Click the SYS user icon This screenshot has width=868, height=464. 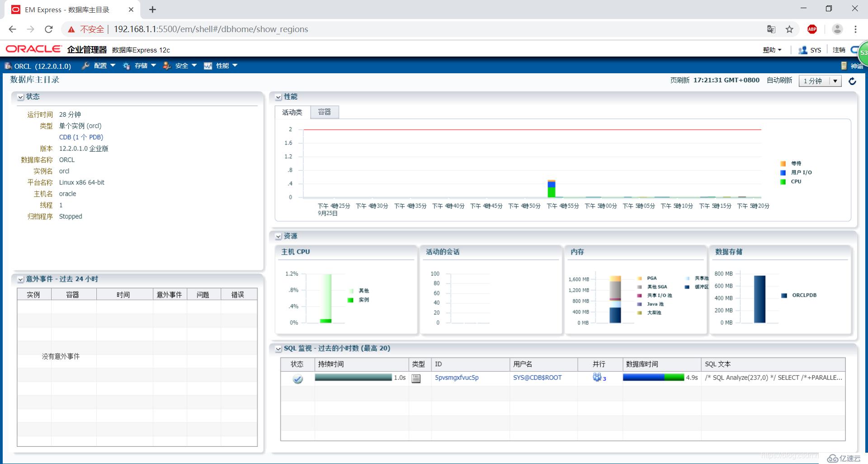coord(803,50)
